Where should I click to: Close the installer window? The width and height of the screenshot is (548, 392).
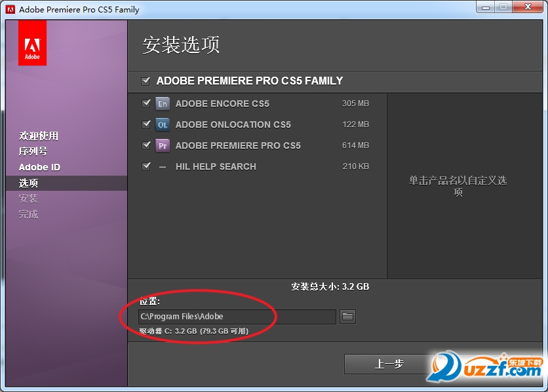pos(528,7)
